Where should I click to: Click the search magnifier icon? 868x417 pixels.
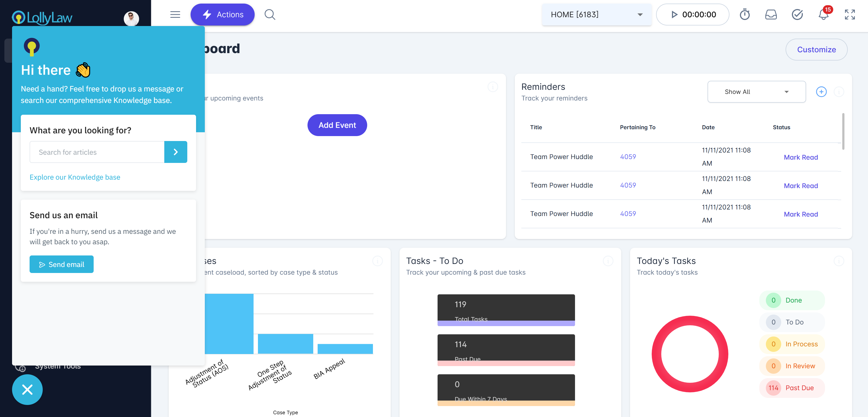[x=269, y=15]
